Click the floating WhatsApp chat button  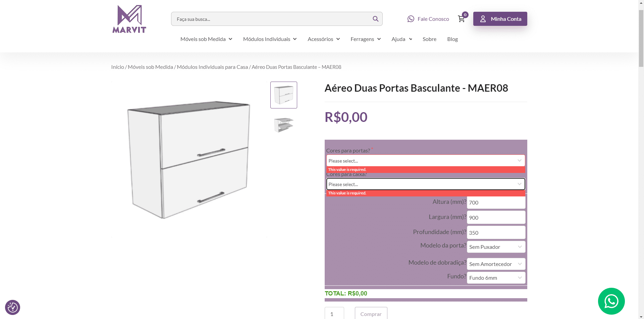click(611, 301)
